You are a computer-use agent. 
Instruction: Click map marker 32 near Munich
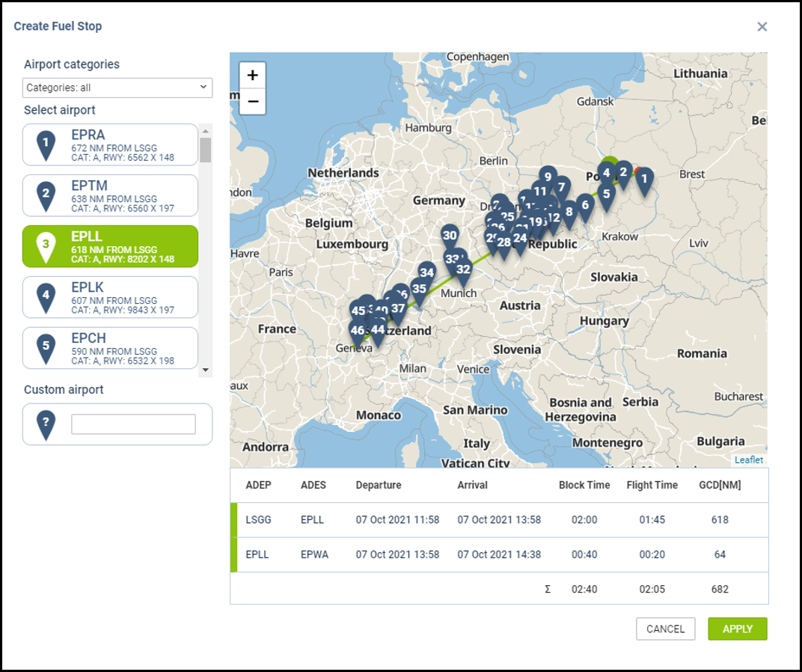463,272
